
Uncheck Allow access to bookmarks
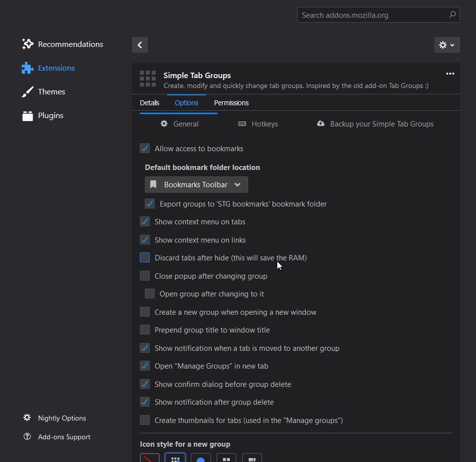click(145, 148)
